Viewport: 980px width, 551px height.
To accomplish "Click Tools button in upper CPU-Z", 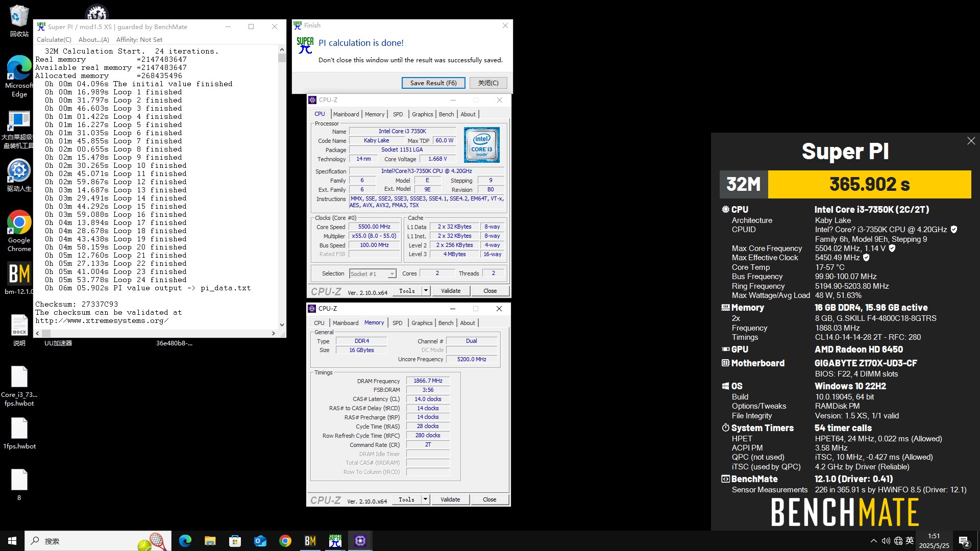I will click(407, 291).
